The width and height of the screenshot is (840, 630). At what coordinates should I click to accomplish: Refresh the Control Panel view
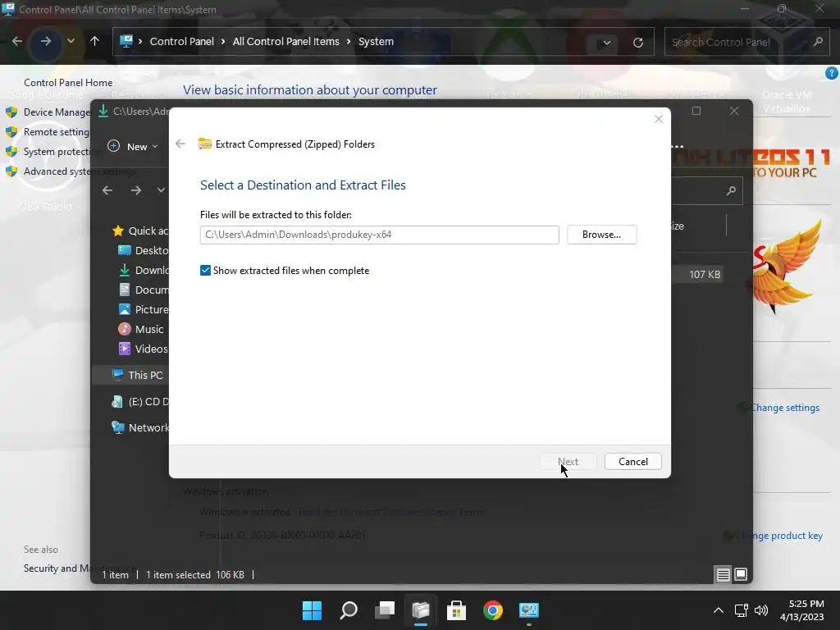click(637, 43)
